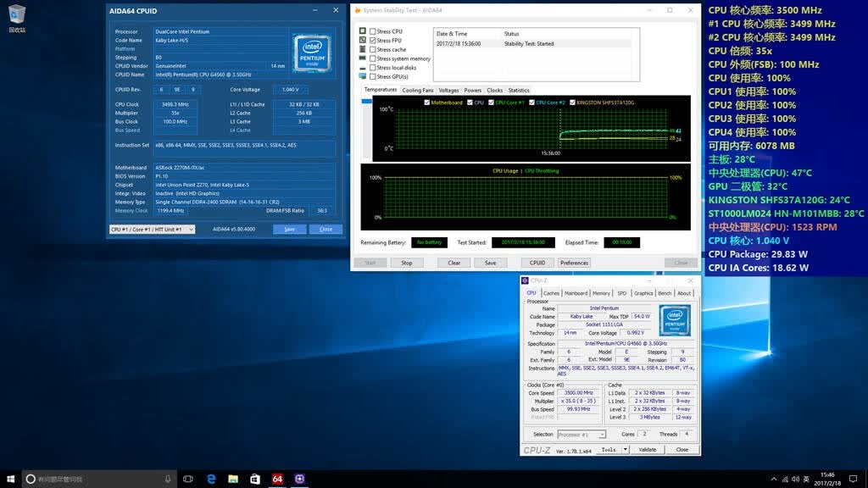Expand the CPU core selection dropdown in CPUID
Viewport: 868px width, 488px height.
coord(191,229)
